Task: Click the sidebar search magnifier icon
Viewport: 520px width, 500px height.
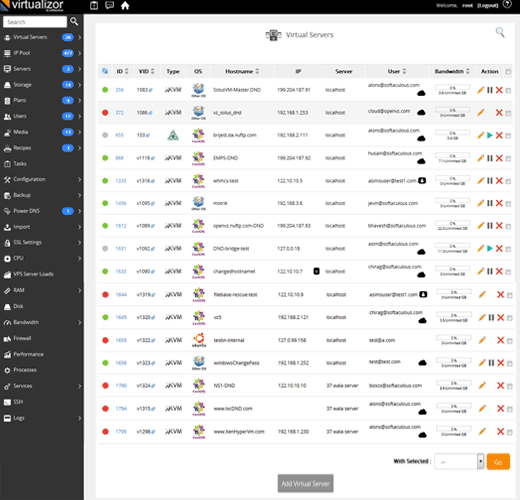Action: tap(74, 22)
